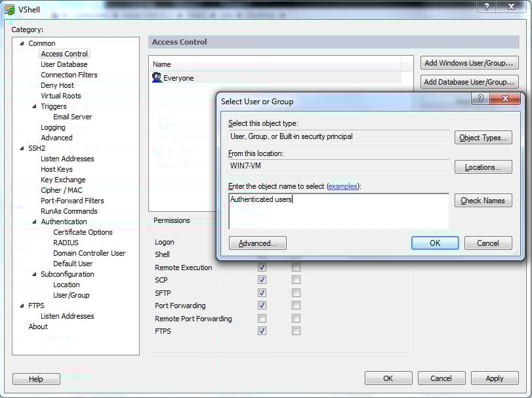Open the Host Keys category
The width and height of the screenshot is (532, 398).
[56, 169]
